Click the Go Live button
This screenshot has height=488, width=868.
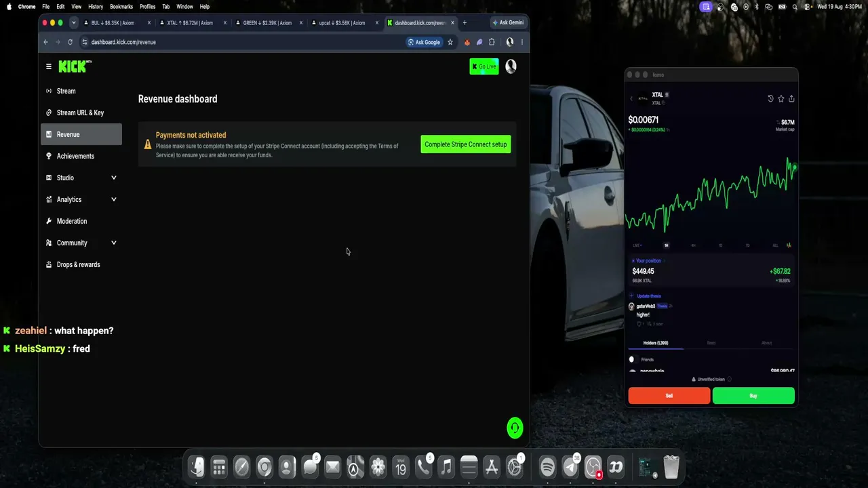point(484,66)
